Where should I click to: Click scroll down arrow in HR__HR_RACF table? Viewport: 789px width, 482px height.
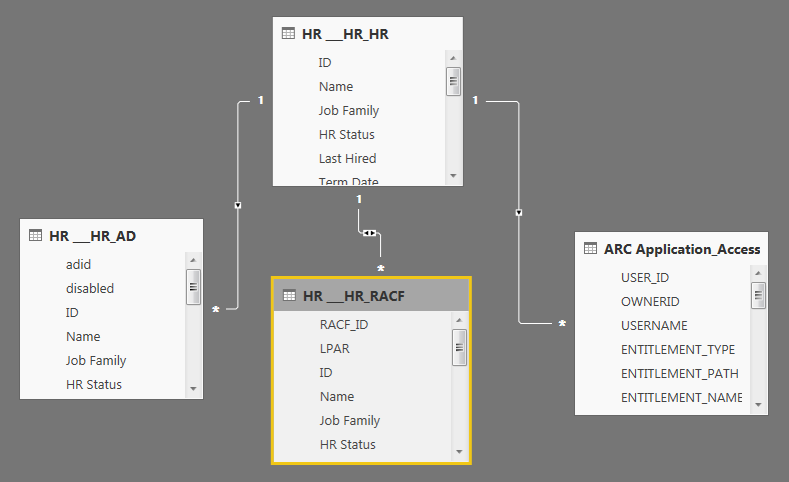[x=459, y=452]
